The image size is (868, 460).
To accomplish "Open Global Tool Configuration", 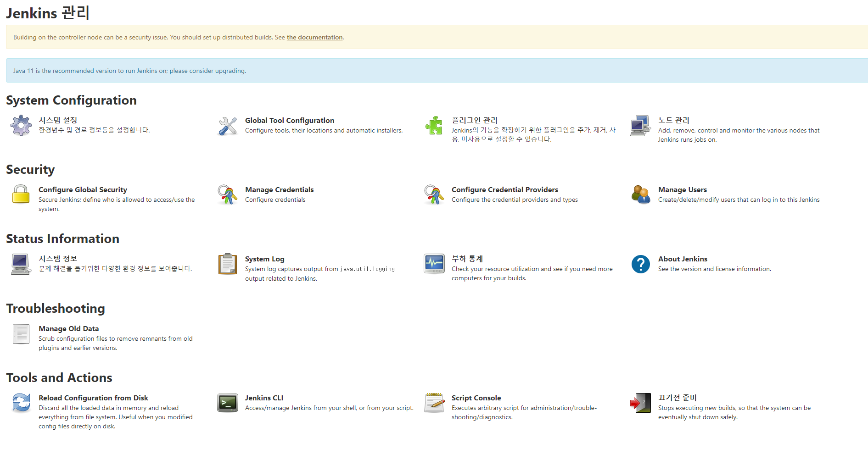I will pos(290,120).
